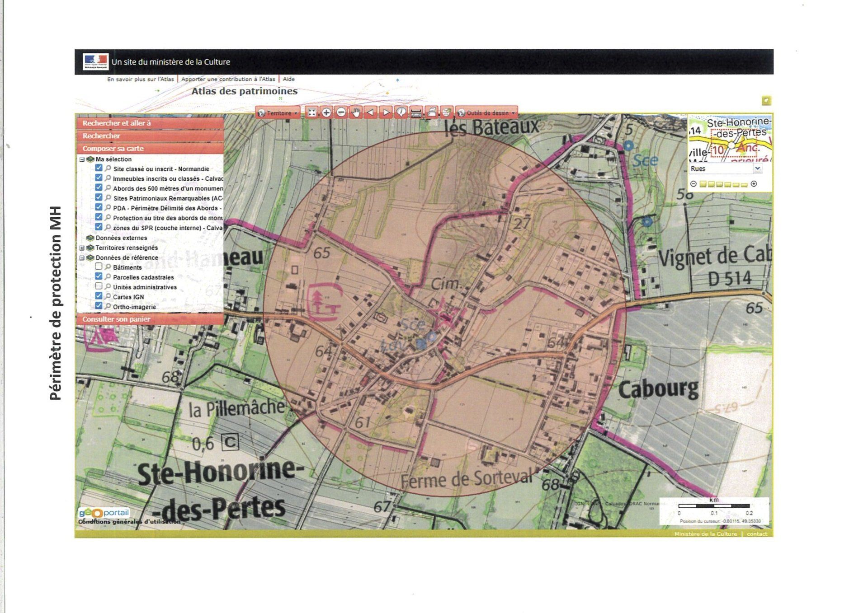Click the print map icon
This screenshot has width=868, height=613.
point(432,112)
